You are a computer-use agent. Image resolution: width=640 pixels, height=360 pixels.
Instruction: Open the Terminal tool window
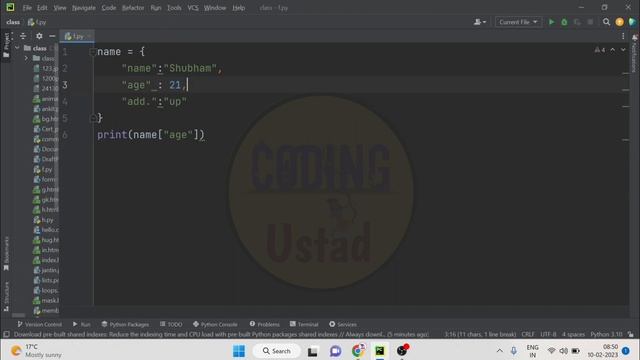(304, 324)
